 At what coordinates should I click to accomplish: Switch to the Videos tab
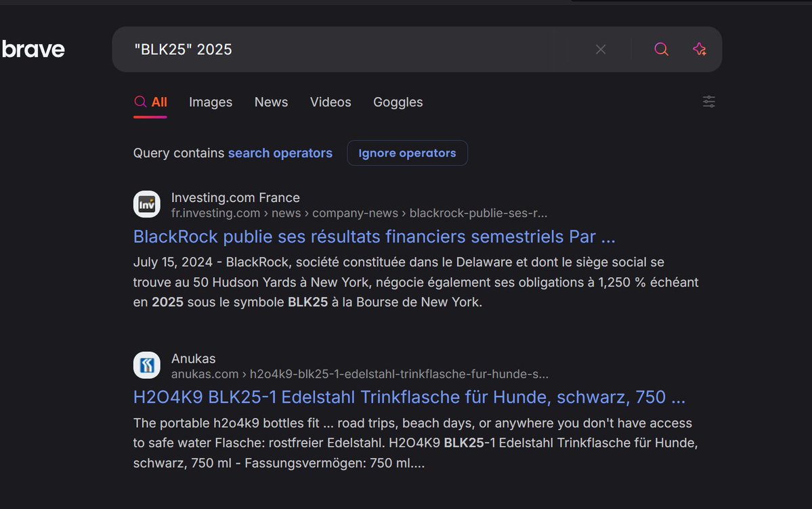[330, 102]
